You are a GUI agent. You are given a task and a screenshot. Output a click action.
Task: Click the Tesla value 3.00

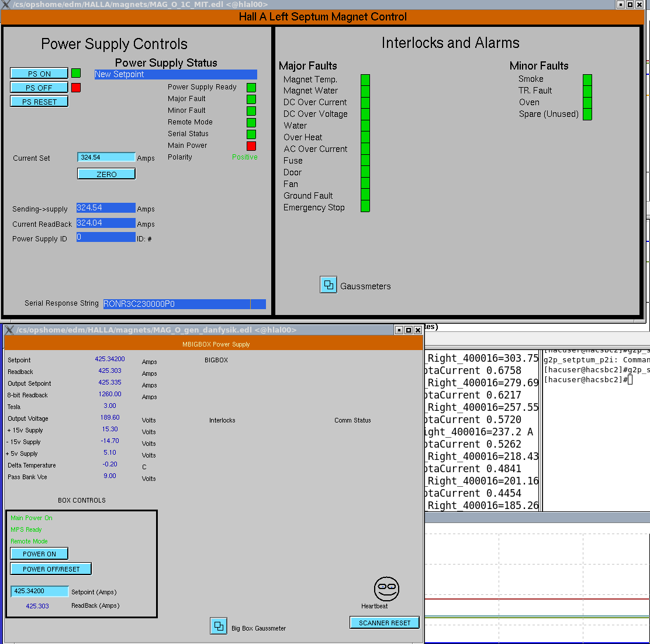(x=110, y=406)
